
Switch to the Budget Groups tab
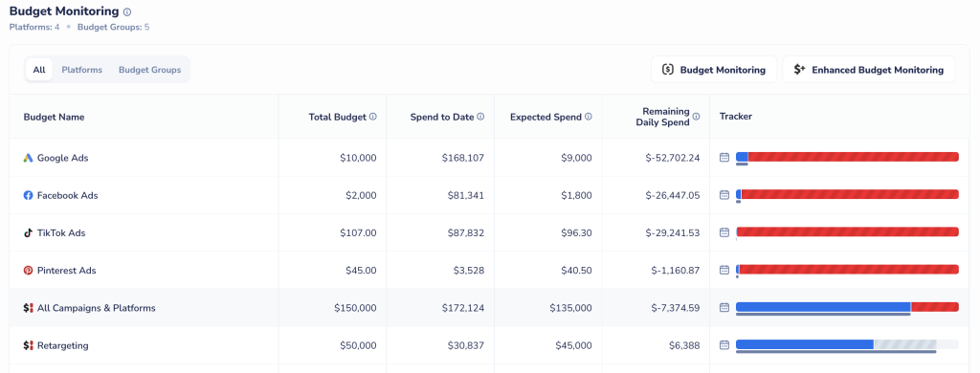[150, 70]
